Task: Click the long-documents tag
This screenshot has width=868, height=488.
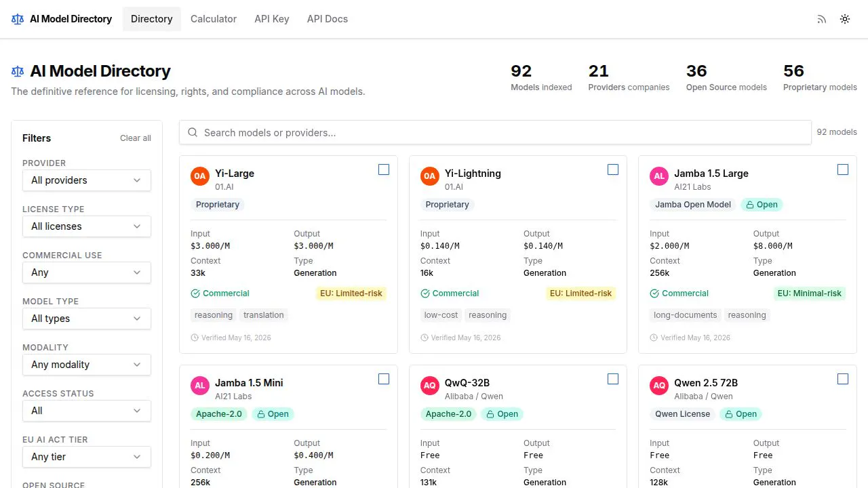Action: tap(686, 315)
